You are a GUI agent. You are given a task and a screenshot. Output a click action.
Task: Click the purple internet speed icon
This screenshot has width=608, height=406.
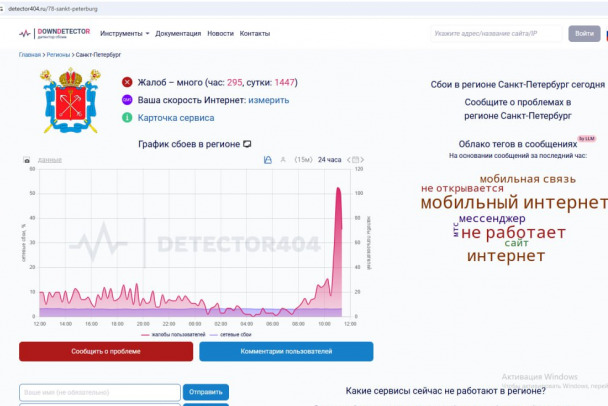[127, 100]
